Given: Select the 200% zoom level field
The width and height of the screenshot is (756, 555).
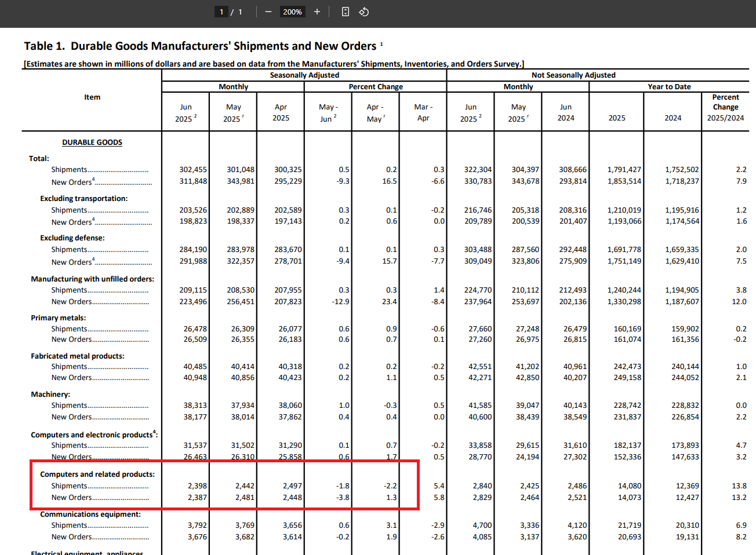Looking at the screenshot, I should pos(292,12).
